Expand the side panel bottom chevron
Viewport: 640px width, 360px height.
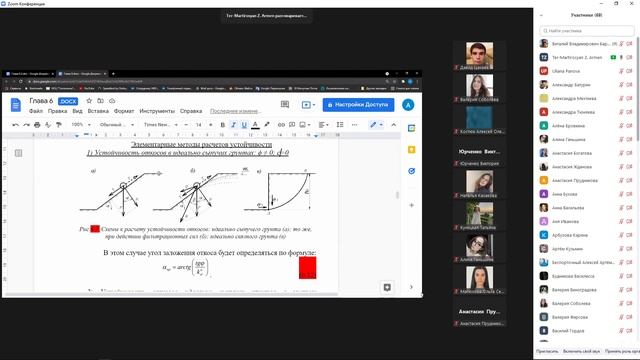click(411, 287)
